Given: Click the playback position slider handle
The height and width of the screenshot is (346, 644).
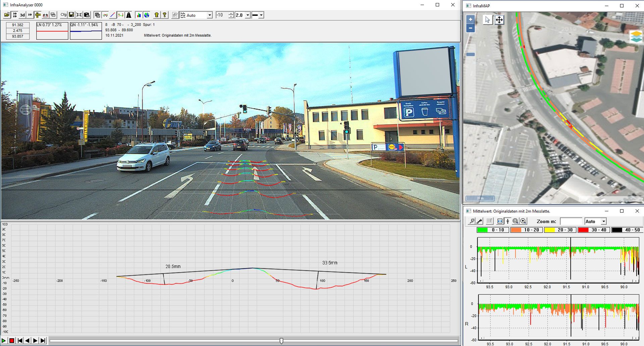Looking at the screenshot, I should (281, 341).
